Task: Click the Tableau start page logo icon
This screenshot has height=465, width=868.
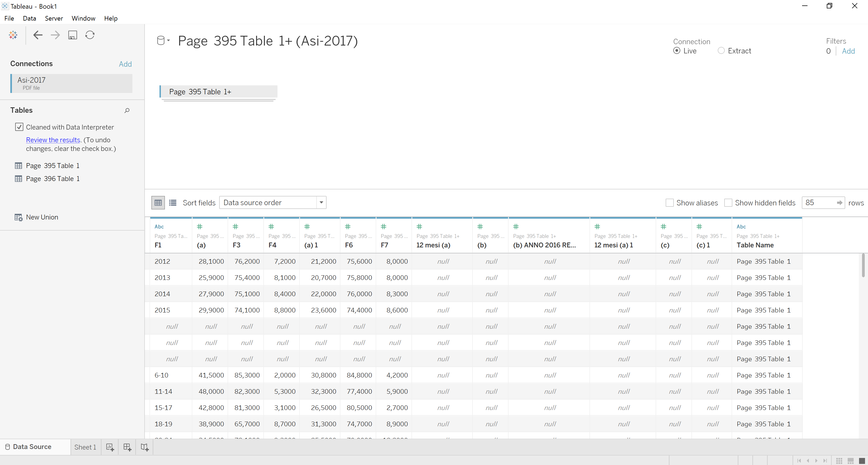Action: click(x=13, y=35)
